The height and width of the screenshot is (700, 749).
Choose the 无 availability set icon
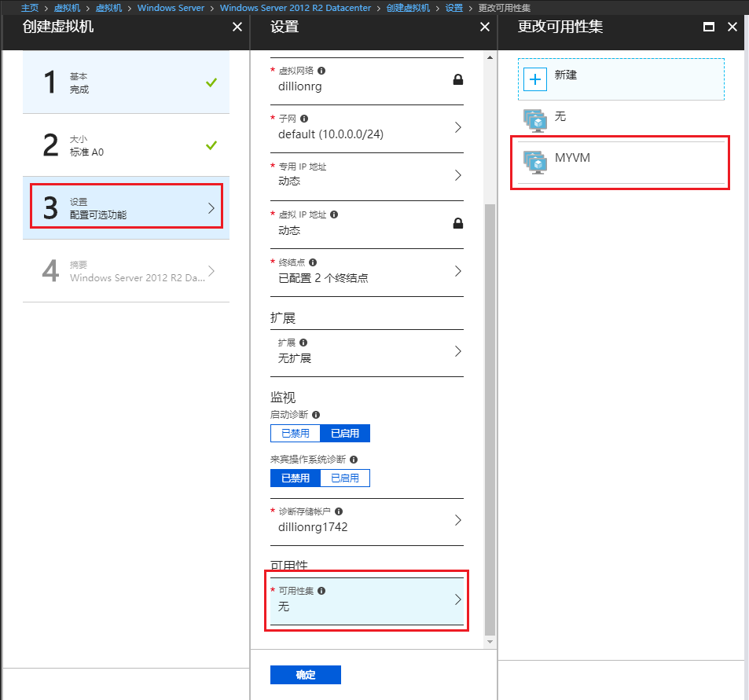point(535,120)
